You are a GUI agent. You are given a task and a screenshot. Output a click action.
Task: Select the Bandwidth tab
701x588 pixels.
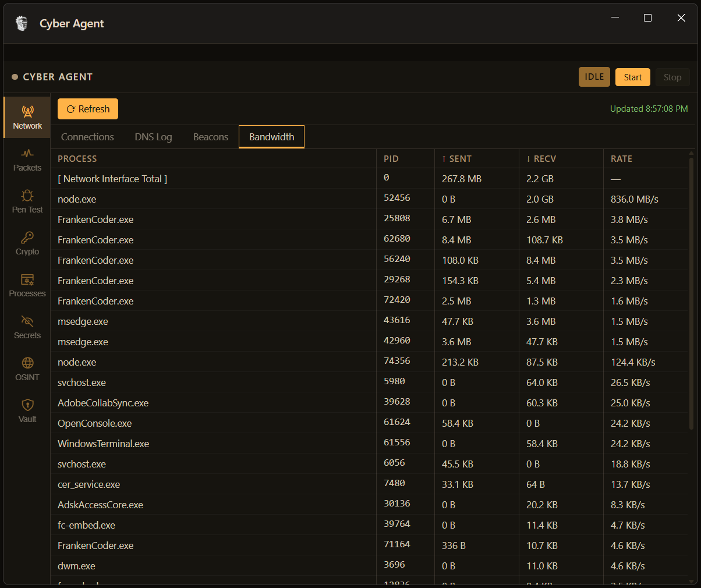(272, 137)
